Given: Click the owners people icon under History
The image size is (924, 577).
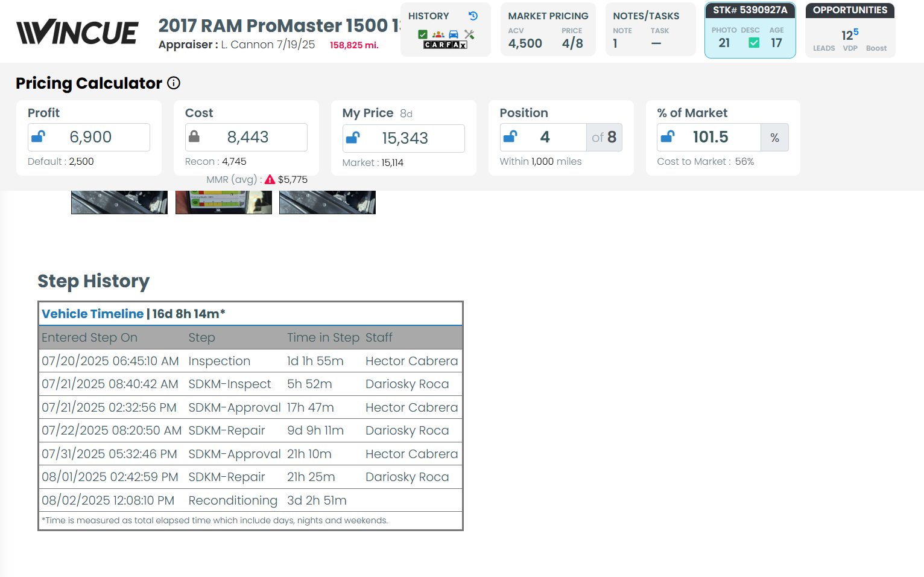Looking at the screenshot, I should point(438,34).
